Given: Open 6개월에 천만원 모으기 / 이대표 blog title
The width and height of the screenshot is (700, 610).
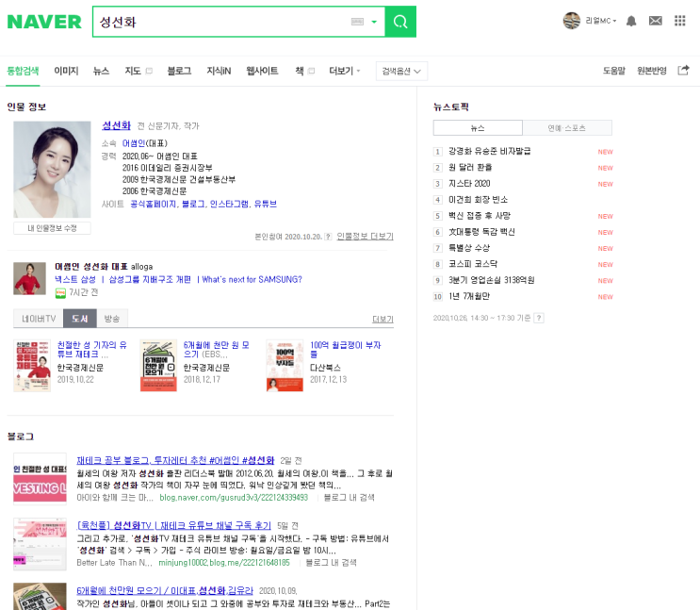Looking at the screenshot, I should click(165, 591).
